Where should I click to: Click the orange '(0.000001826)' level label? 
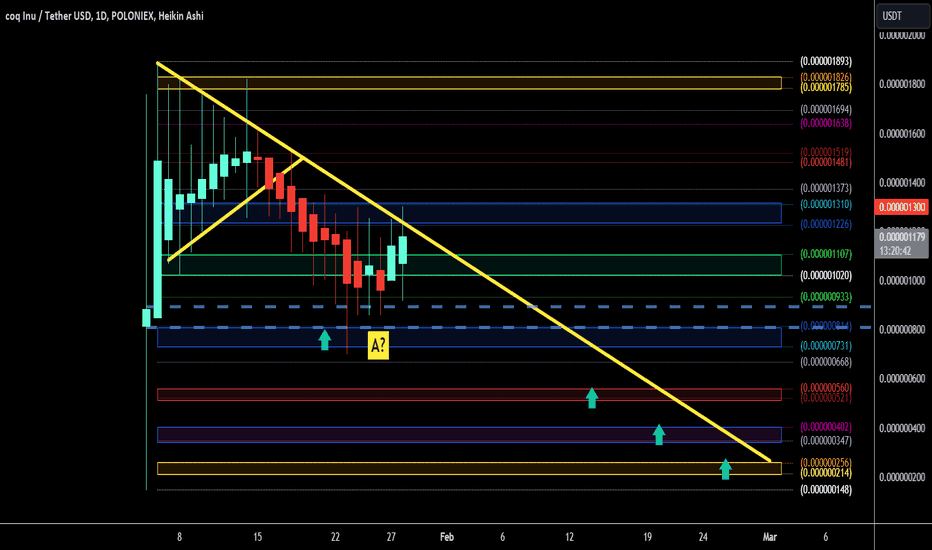[x=826, y=77]
